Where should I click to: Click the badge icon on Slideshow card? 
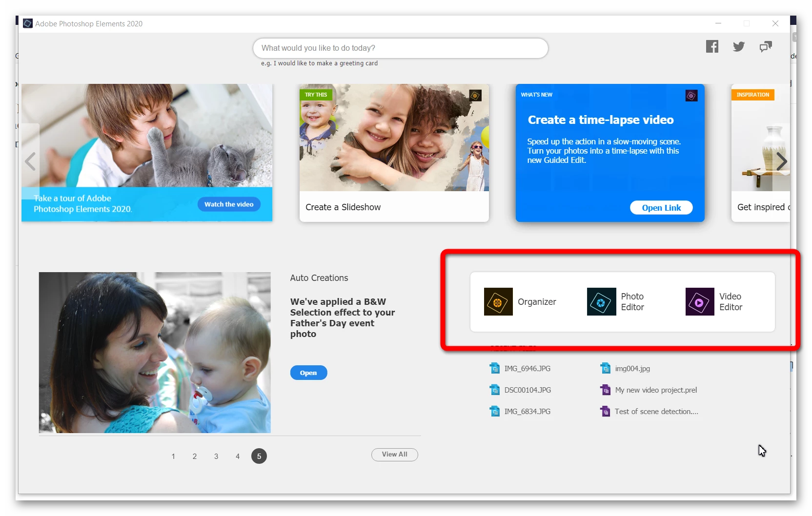[475, 96]
